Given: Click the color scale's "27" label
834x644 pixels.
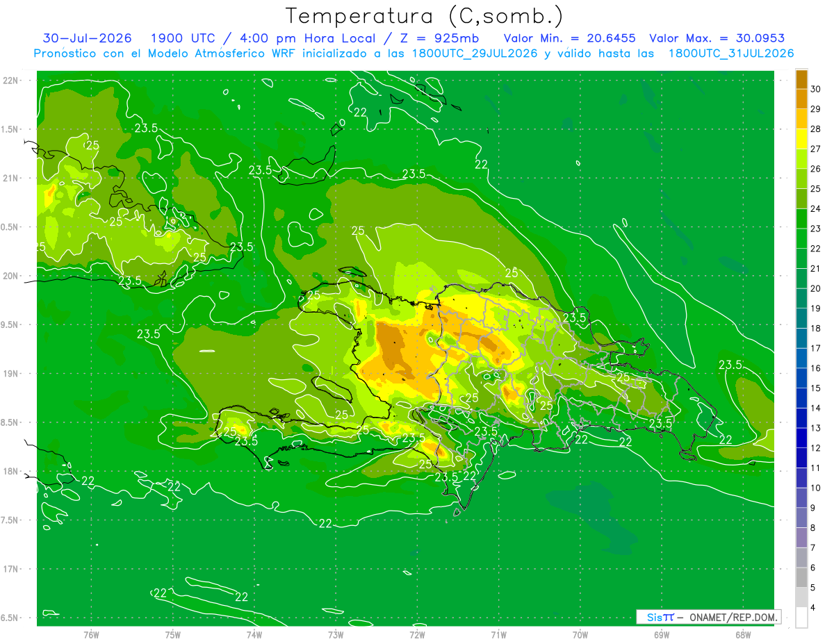Looking at the screenshot, I should 816,149.
